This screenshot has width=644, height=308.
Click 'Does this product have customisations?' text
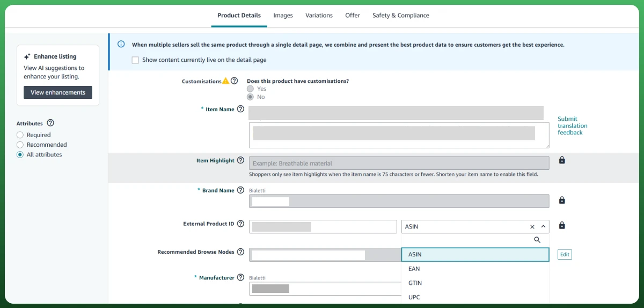(298, 81)
